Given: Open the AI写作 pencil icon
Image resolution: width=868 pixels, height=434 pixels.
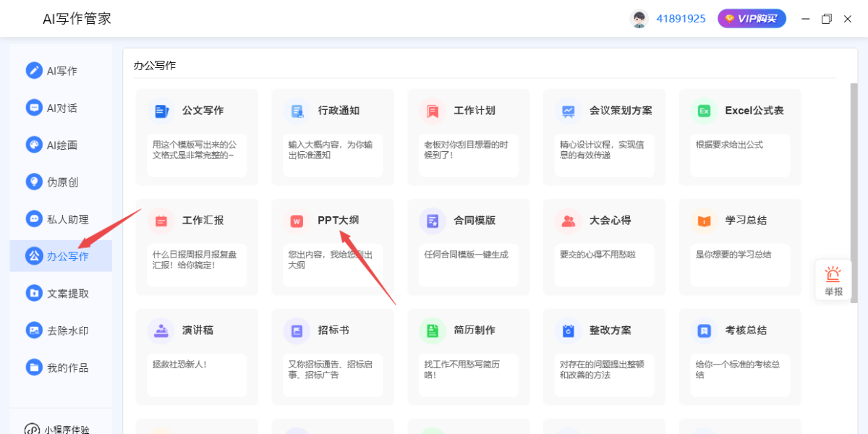Looking at the screenshot, I should click(x=34, y=70).
